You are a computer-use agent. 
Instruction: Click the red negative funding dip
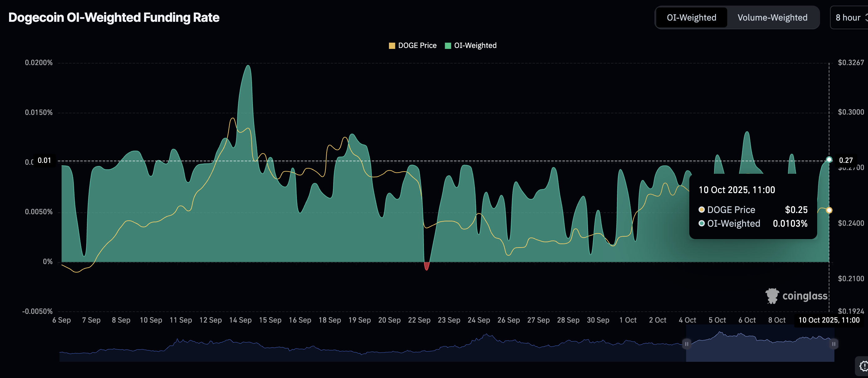click(x=427, y=266)
